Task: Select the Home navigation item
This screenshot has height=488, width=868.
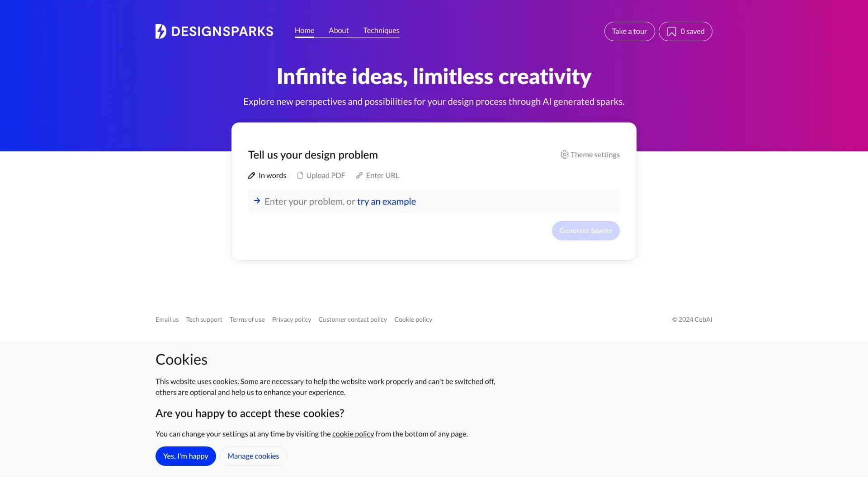Action: click(304, 30)
